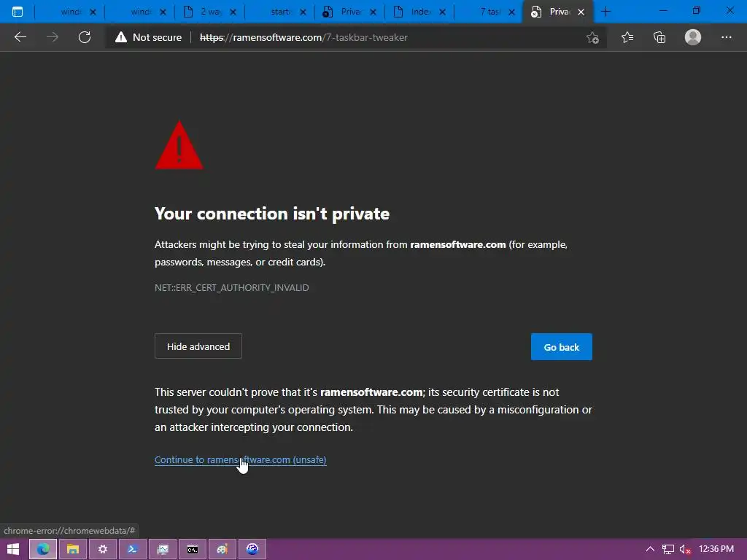Open a new tab with plus button
The width and height of the screenshot is (747, 560).
click(x=605, y=12)
